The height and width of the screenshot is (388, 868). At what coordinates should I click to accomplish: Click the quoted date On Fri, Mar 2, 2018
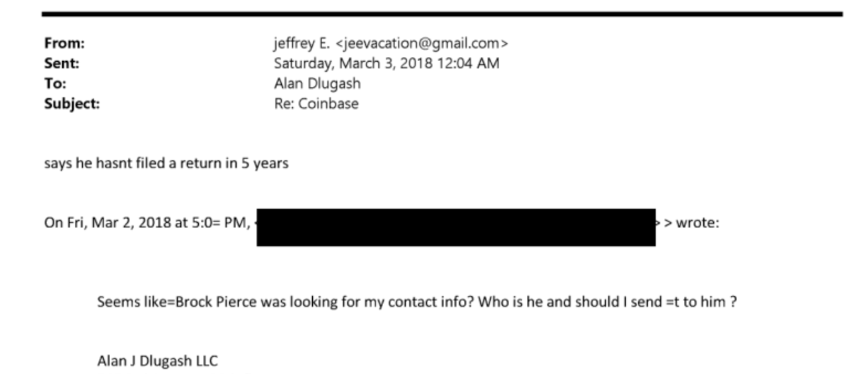tap(107, 223)
